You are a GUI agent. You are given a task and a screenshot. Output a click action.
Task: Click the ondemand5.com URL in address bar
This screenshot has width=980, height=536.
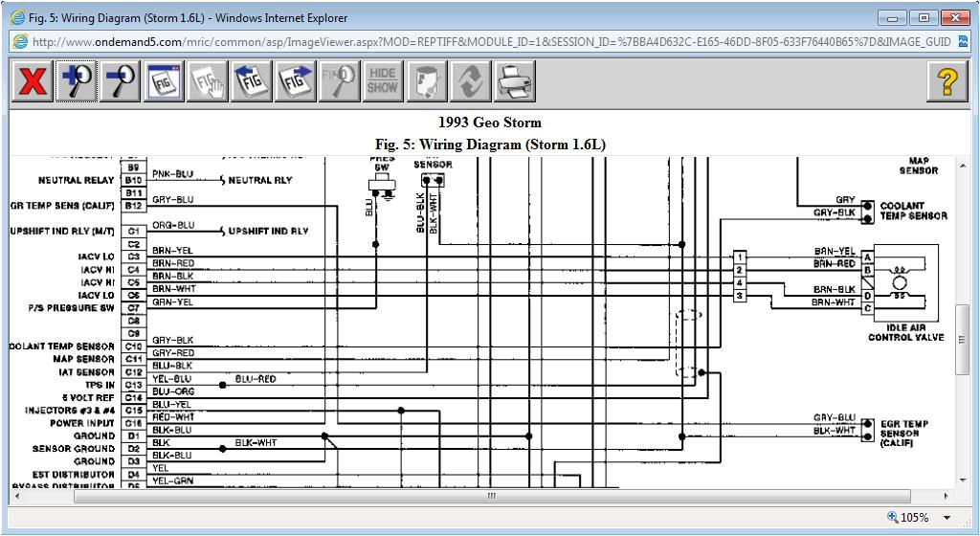point(491,42)
